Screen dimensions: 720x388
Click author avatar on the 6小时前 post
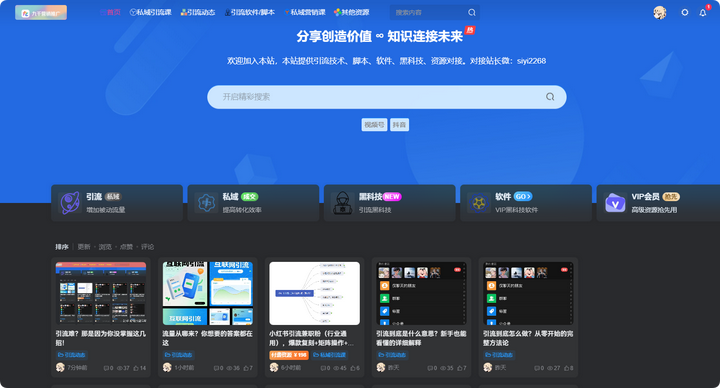pyautogui.click(x=274, y=367)
